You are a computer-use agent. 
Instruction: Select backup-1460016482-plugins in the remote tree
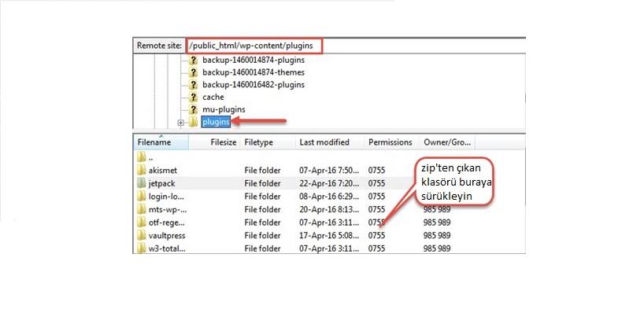click(254, 84)
